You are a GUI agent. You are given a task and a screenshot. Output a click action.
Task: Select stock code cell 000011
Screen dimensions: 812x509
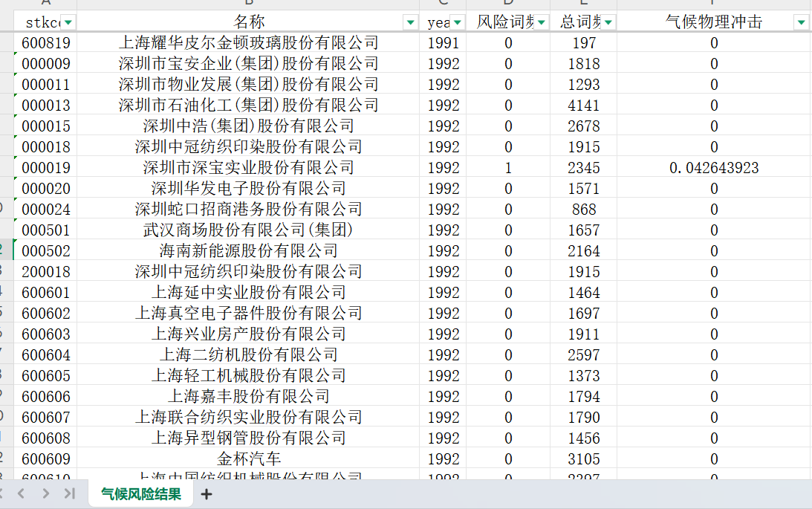45,84
